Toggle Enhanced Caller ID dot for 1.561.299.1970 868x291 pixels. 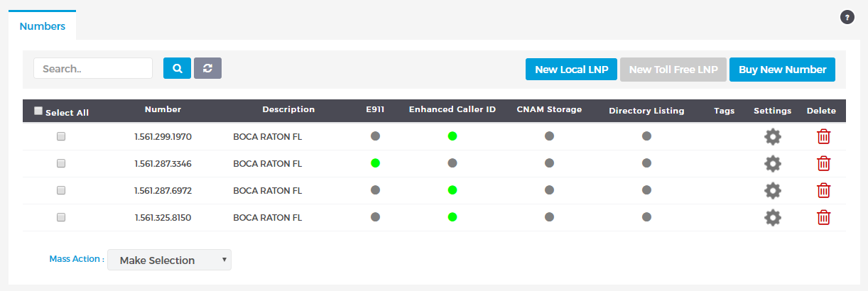click(452, 136)
